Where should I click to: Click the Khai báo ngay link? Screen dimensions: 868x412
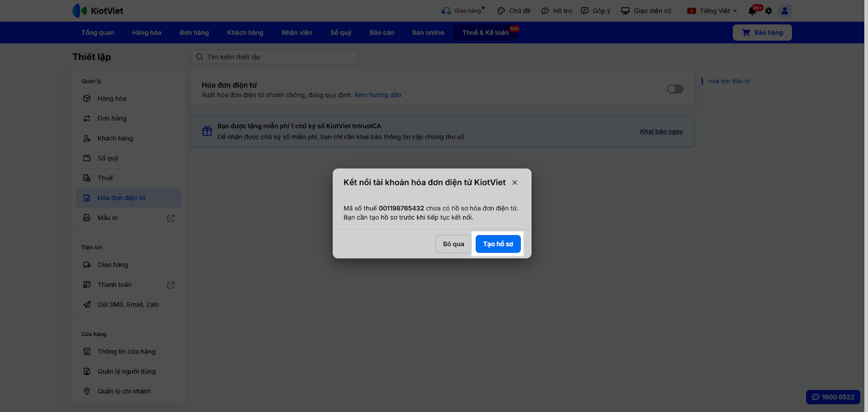[x=661, y=132]
